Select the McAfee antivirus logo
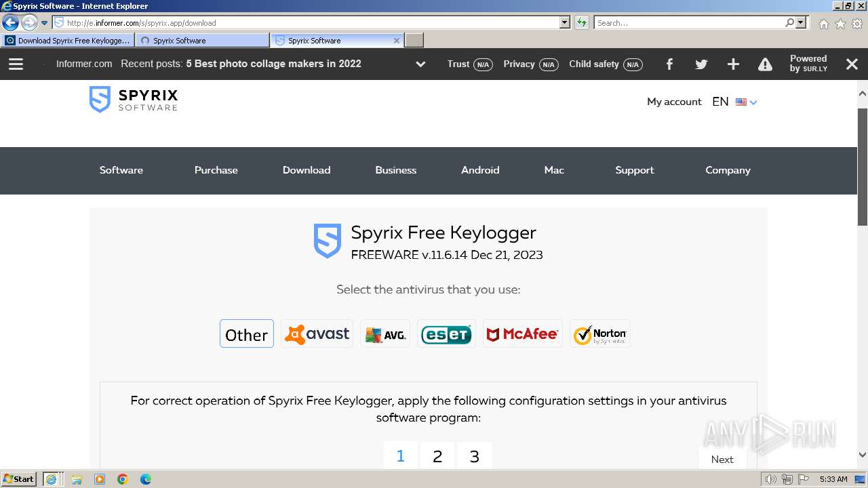The width and height of the screenshot is (868, 488). [523, 333]
